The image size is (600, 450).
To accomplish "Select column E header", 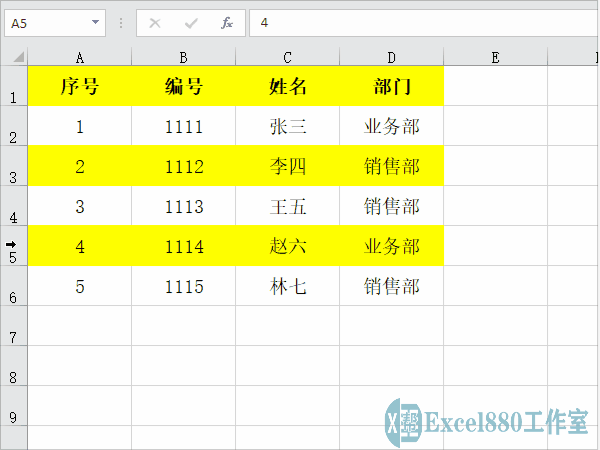I will (496, 57).
